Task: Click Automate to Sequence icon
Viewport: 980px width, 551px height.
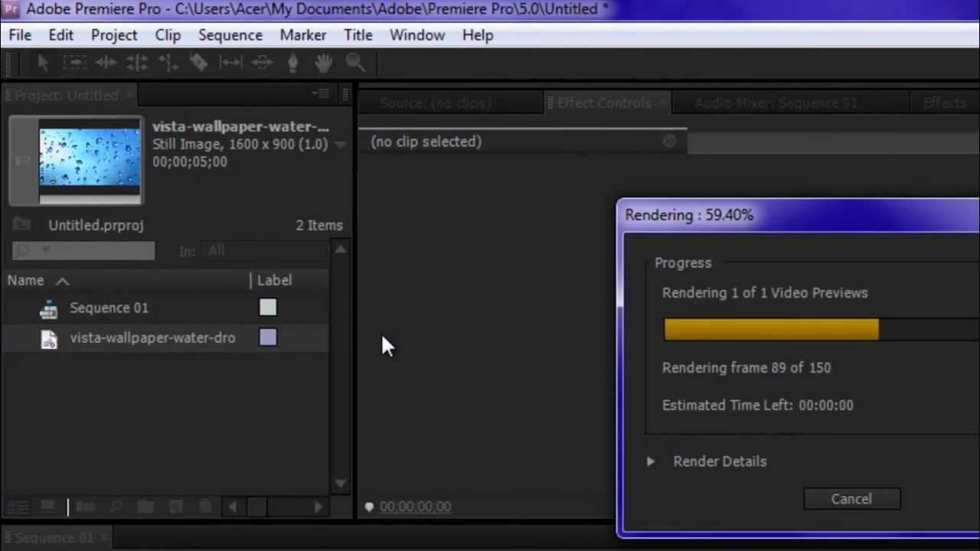Action: tap(85, 507)
